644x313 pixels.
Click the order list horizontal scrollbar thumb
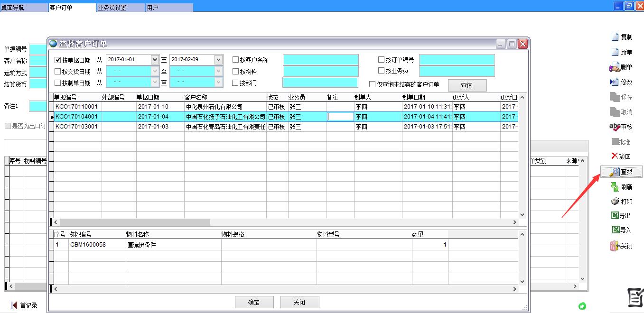[134, 222]
